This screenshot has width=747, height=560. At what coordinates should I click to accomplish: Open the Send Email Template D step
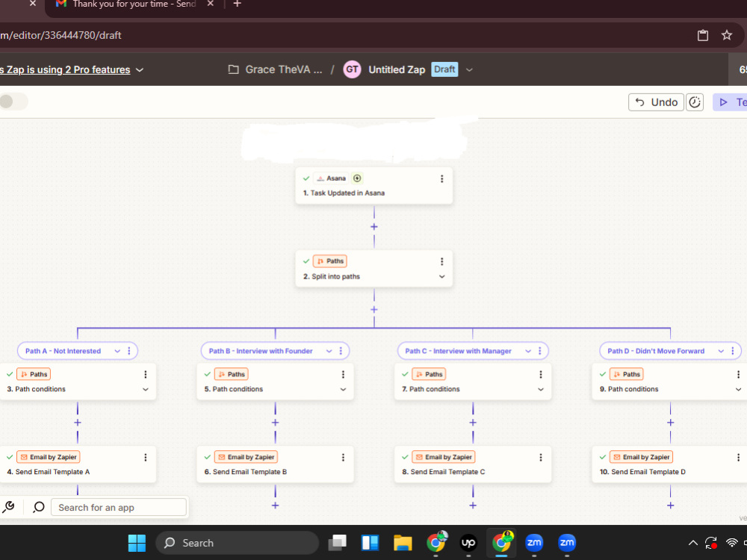669,464
